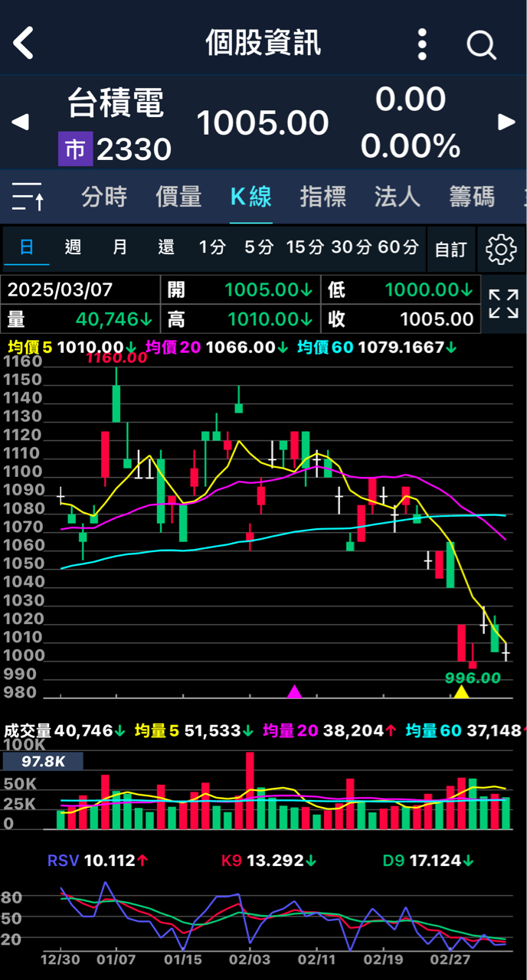This screenshot has height=980, width=527.
Task: Tap the purple 市 market badge
Action: point(75,149)
